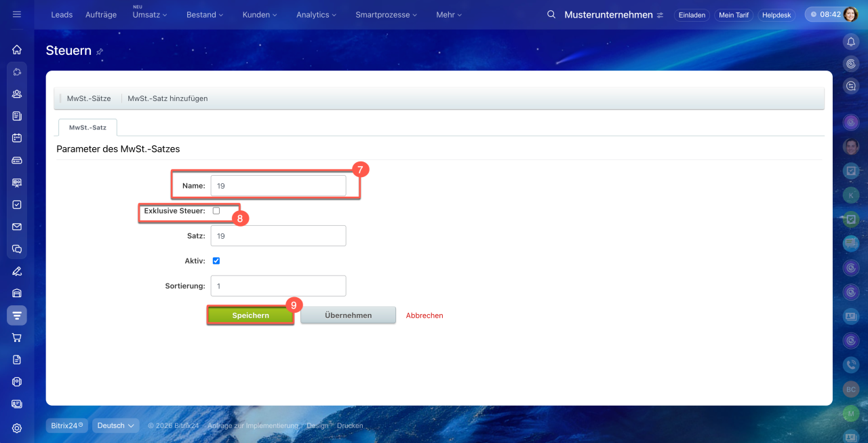Click the Übernehmen button

click(x=348, y=315)
